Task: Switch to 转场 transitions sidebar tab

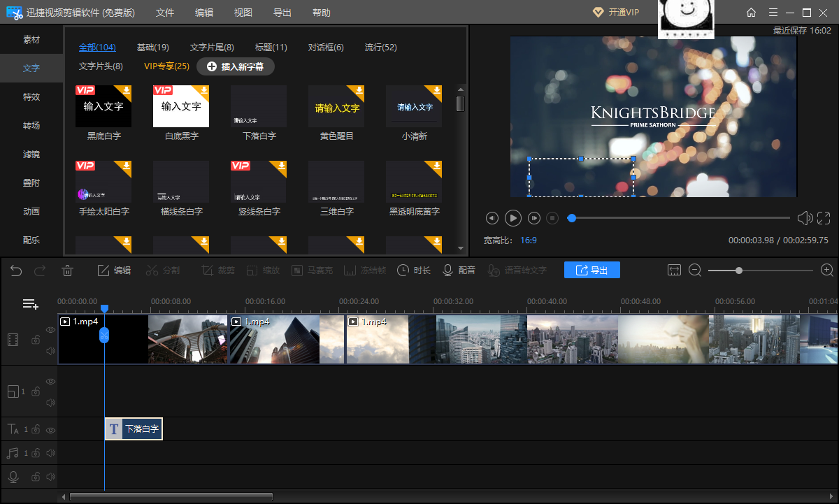Action: click(31, 126)
